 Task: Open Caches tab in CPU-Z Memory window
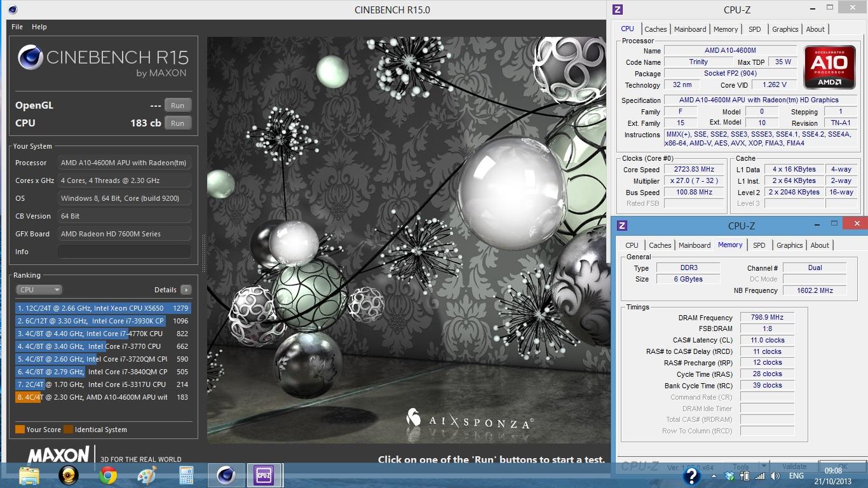(660, 245)
